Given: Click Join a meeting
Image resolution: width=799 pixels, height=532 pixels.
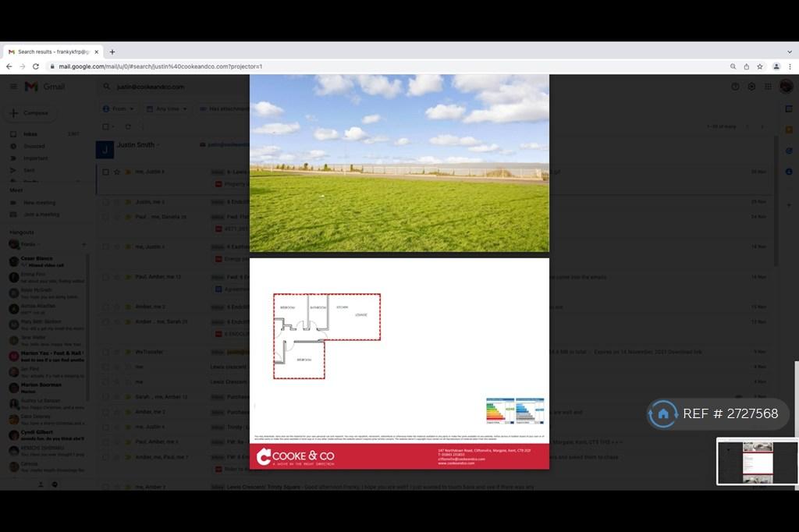Looking at the screenshot, I should (x=41, y=215).
